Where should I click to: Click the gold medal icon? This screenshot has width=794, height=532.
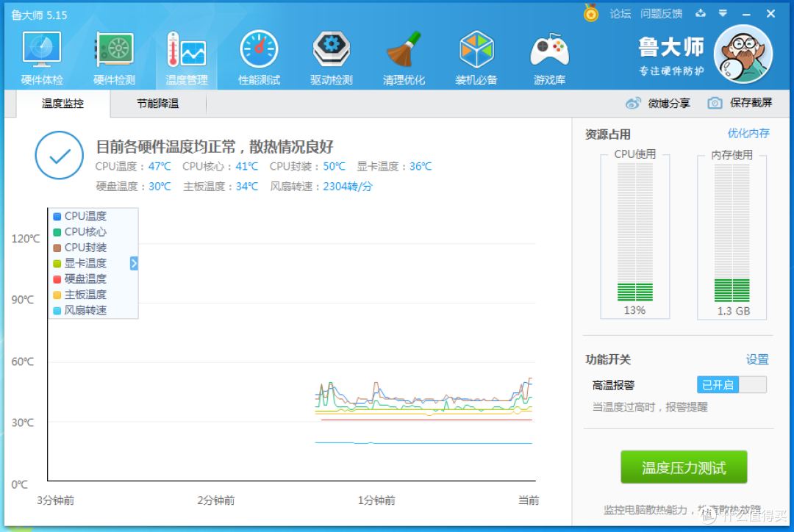(590, 13)
